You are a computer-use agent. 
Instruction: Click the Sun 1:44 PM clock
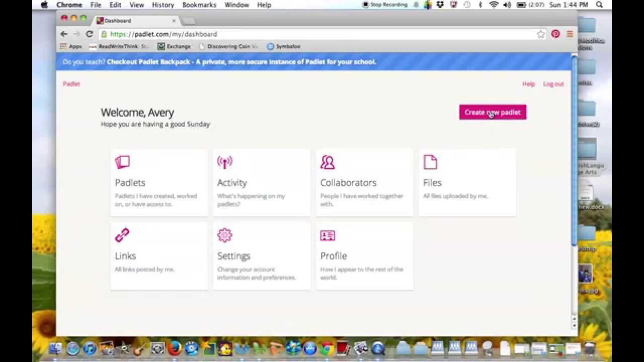click(569, 5)
